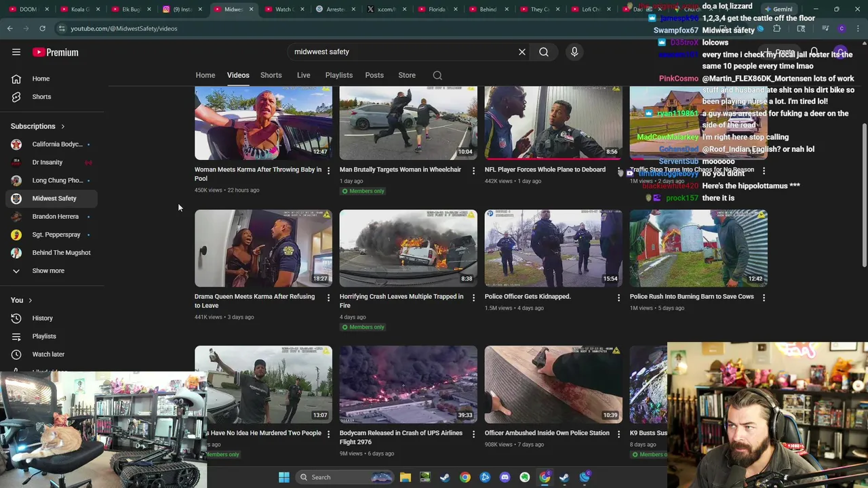Play Officer Ambushed Inside Station thumbnail

pos(553,384)
